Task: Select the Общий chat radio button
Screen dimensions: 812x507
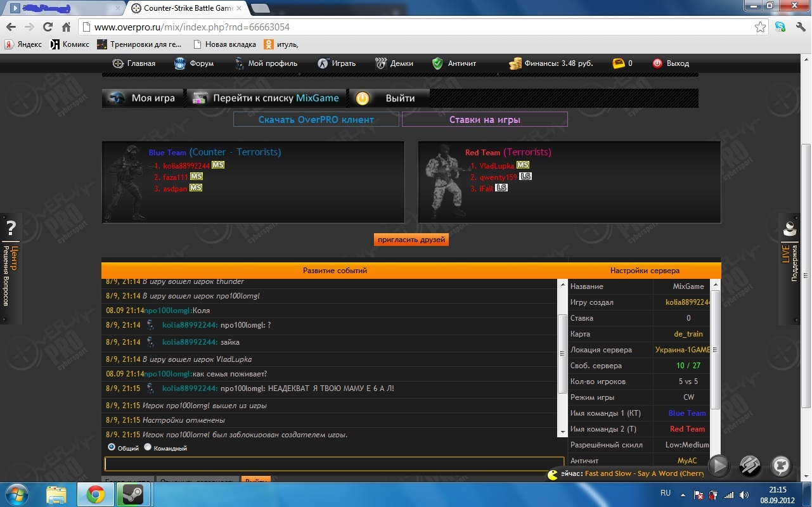Action: tap(112, 447)
